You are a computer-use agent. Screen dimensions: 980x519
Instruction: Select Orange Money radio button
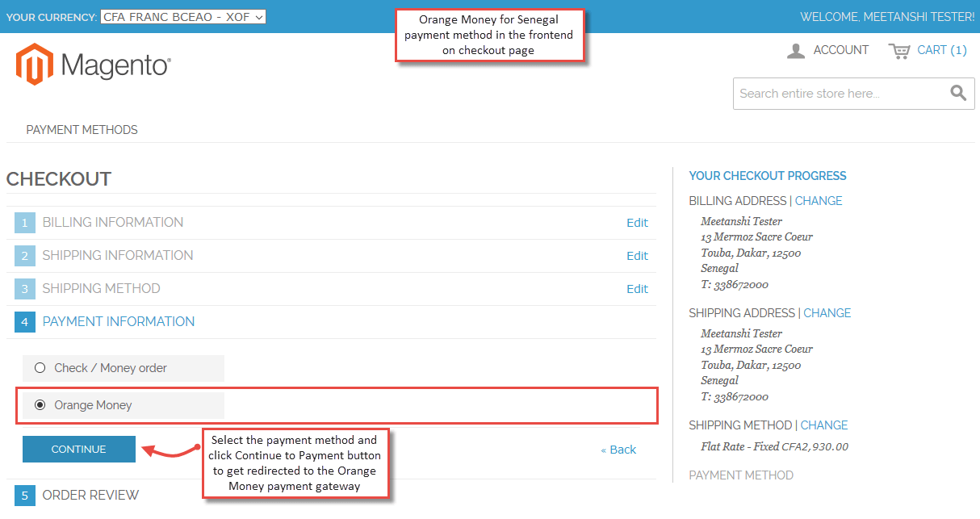pos(40,405)
